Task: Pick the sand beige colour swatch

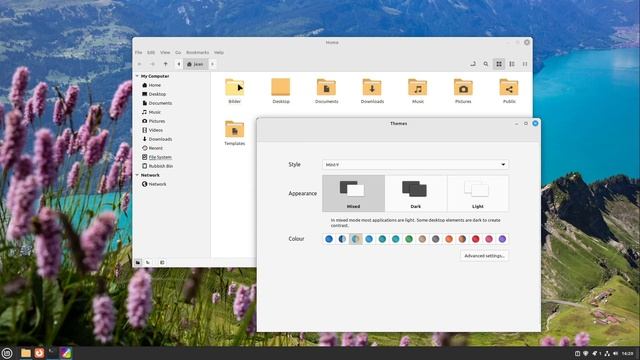Action: (x=422, y=239)
